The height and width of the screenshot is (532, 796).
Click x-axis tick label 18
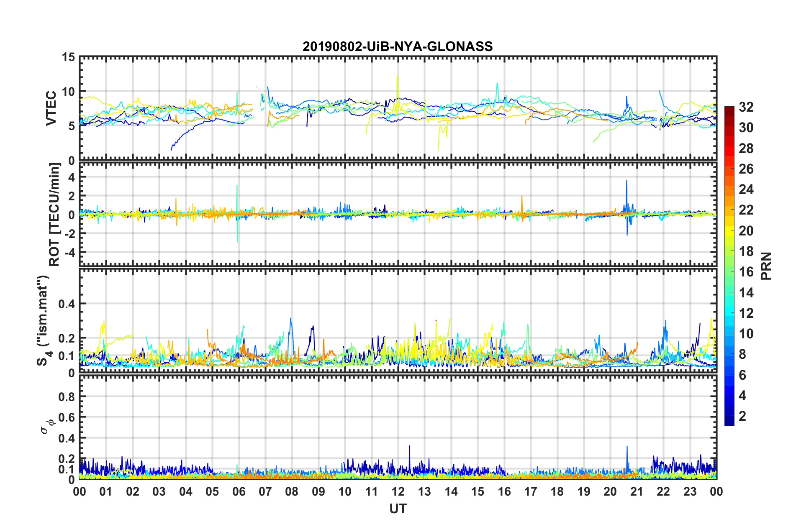tap(557, 492)
